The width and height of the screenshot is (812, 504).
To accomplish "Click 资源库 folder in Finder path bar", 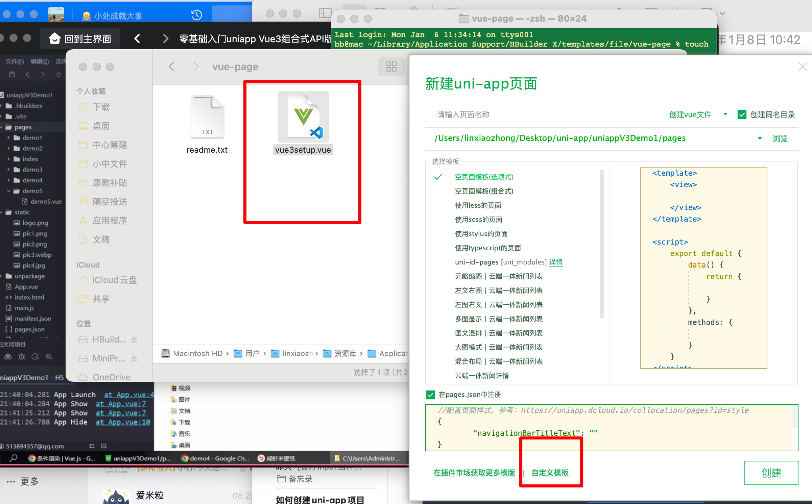I will (x=340, y=353).
